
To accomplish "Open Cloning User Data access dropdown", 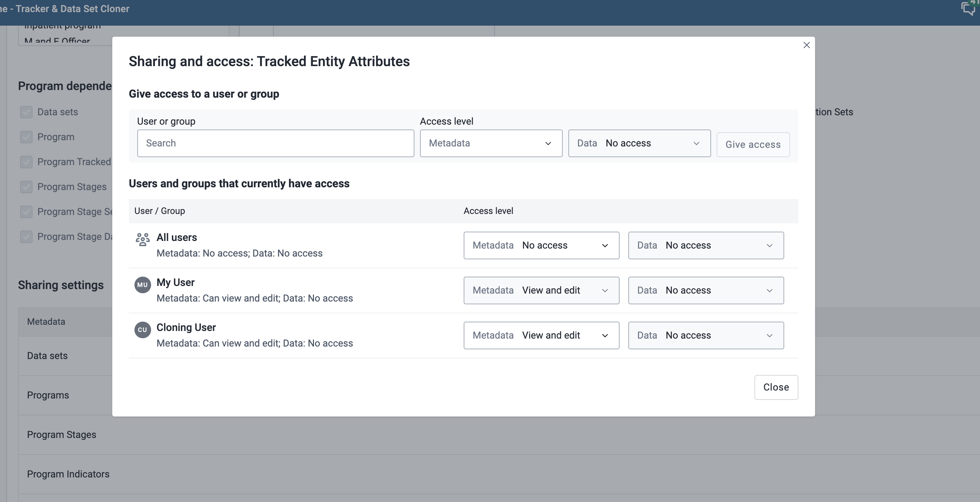I will tap(706, 335).
